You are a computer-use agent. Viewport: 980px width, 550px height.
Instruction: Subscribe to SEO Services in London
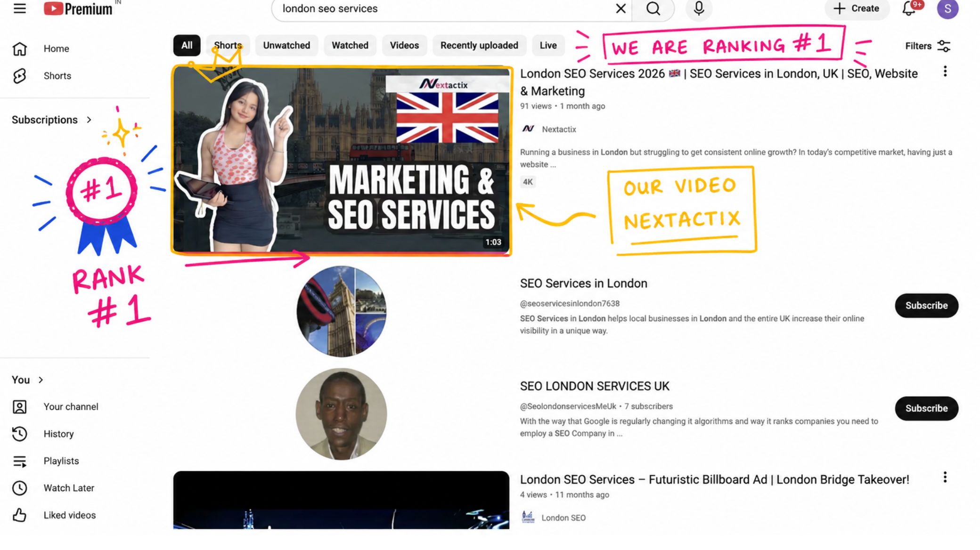point(926,306)
